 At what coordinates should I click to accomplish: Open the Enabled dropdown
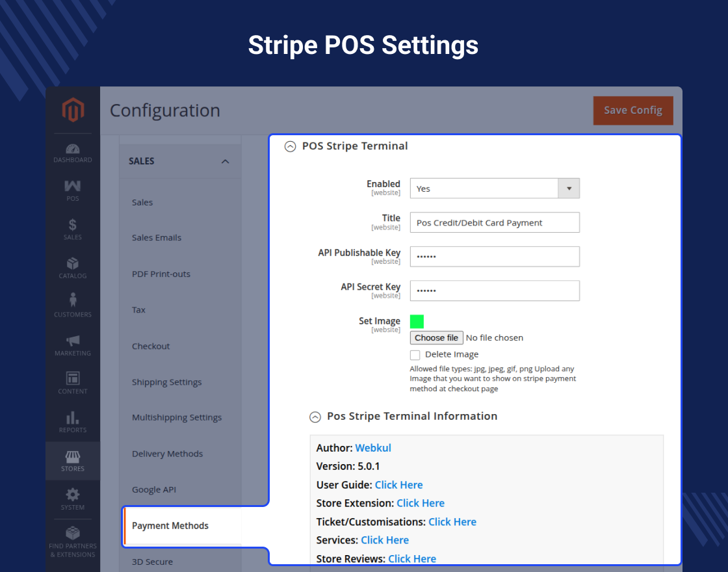pos(495,188)
